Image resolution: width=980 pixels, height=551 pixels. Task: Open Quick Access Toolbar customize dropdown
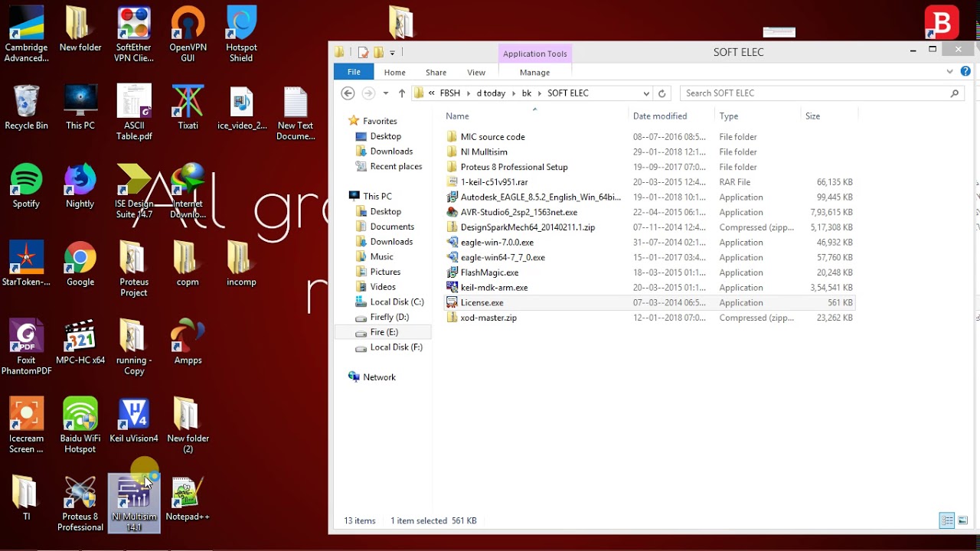tap(392, 53)
